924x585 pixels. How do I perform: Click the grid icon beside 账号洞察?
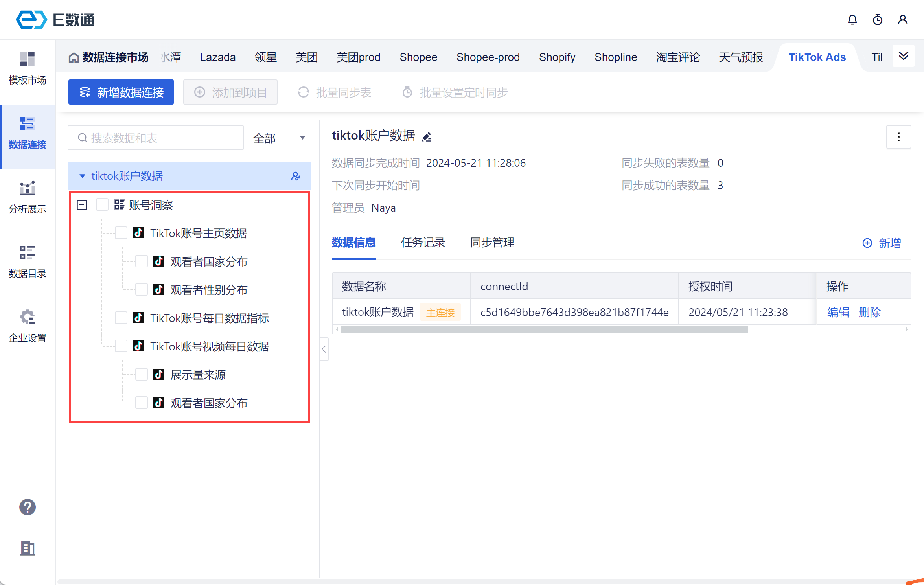coord(119,204)
